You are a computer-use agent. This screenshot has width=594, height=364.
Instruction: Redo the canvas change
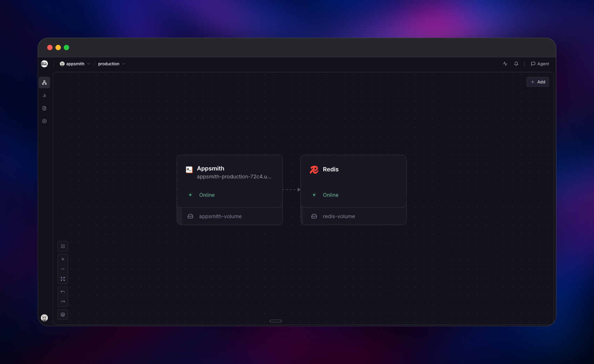tap(63, 302)
